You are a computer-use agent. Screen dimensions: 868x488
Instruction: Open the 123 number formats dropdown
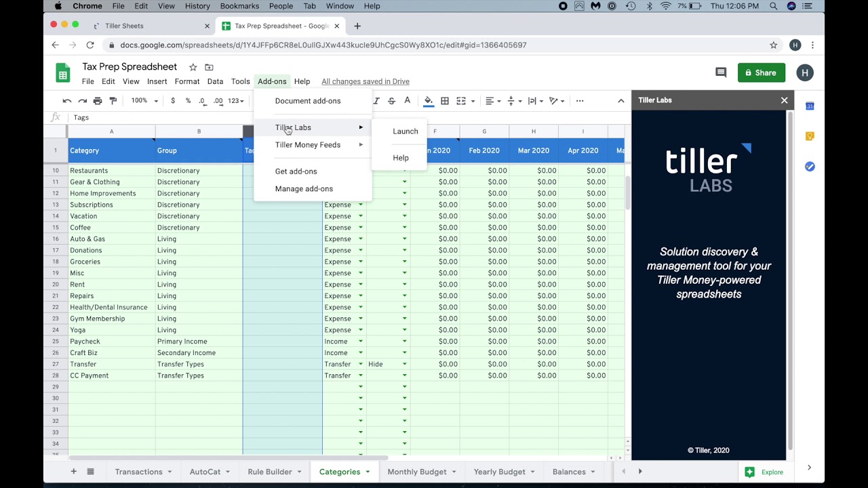[235, 101]
